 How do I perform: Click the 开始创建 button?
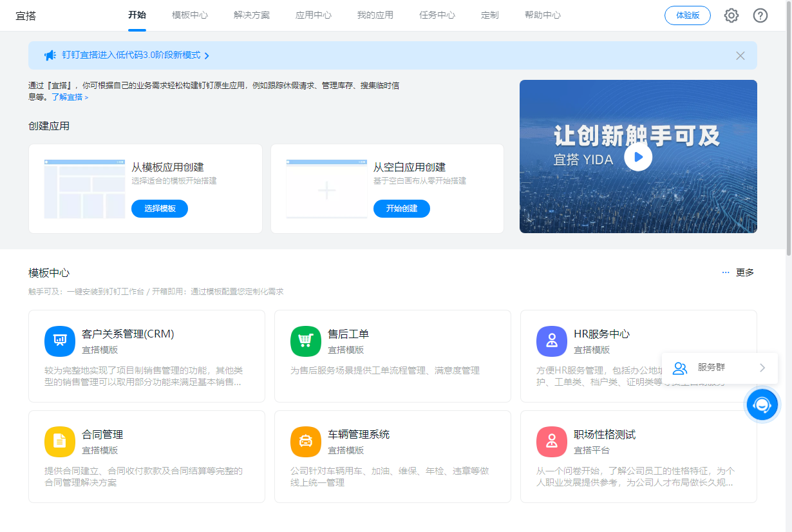(x=402, y=209)
